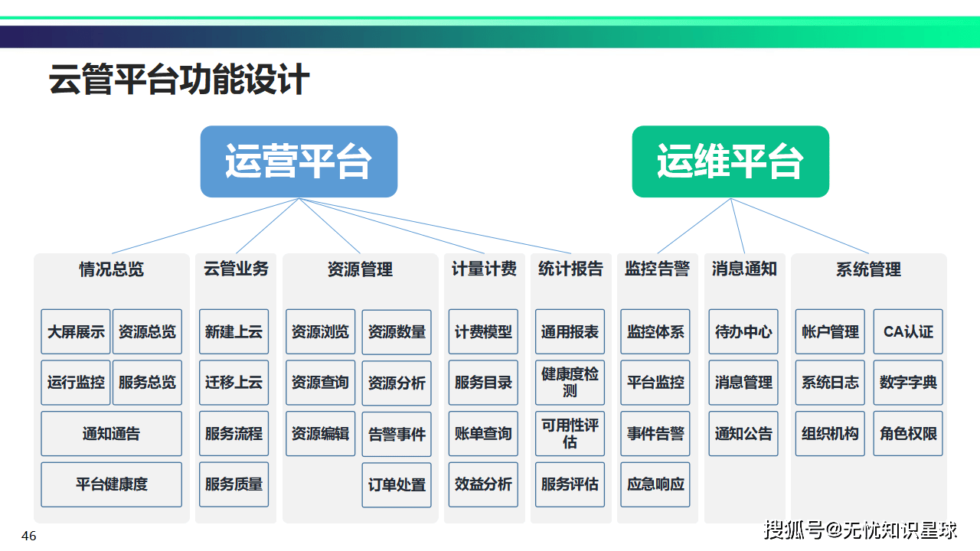Select the 通用报表 box
Screen dimensions: 980x551
[x=570, y=331]
